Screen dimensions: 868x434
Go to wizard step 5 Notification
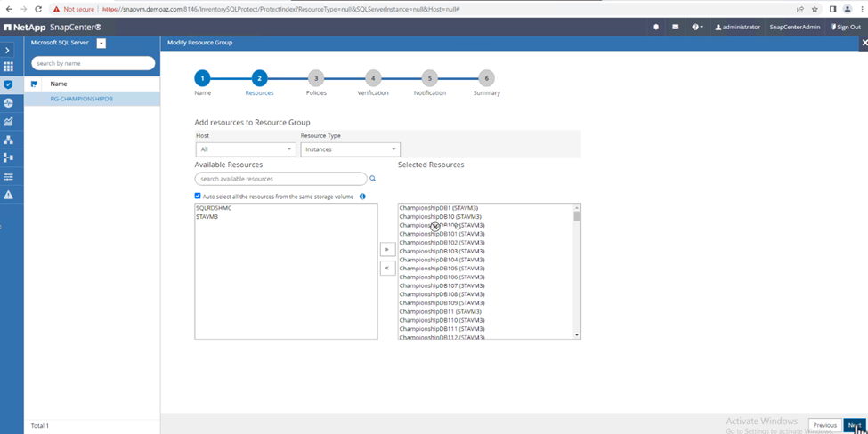(x=430, y=78)
